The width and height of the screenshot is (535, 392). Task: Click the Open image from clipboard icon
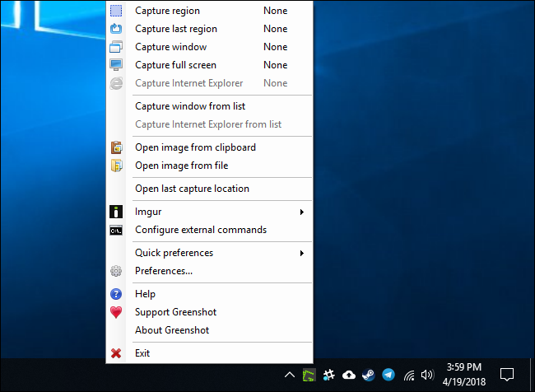tap(116, 147)
